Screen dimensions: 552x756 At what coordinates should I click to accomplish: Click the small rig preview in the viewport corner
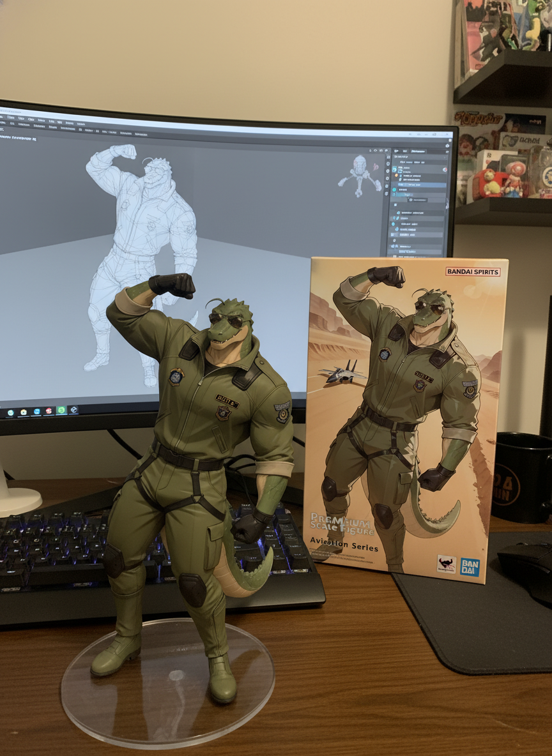click(360, 175)
